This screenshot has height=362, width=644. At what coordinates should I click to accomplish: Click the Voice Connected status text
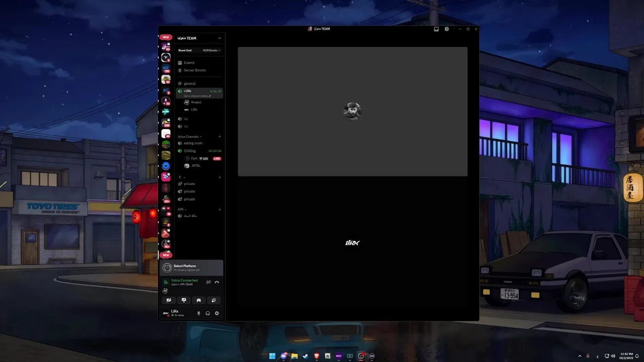(184, 281)
